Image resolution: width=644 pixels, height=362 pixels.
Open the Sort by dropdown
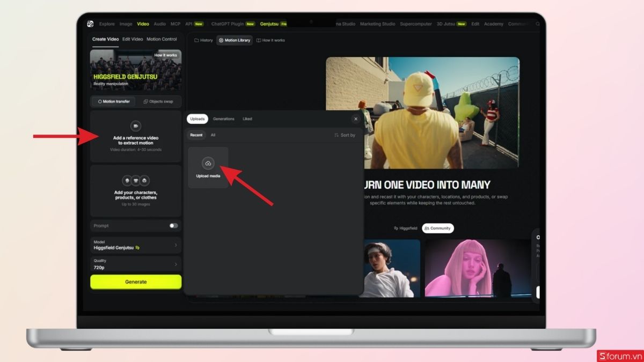pos(345,135)
